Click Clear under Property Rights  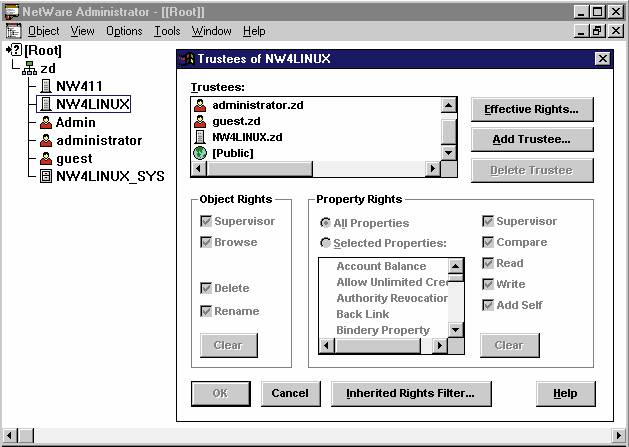(x=509, y=345)
